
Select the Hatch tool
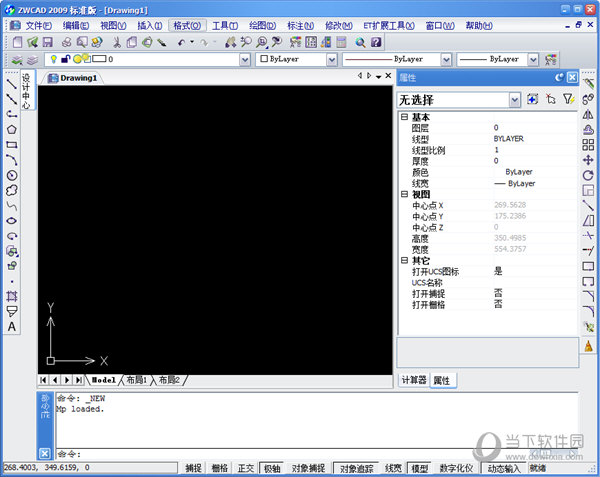(11, 296)
